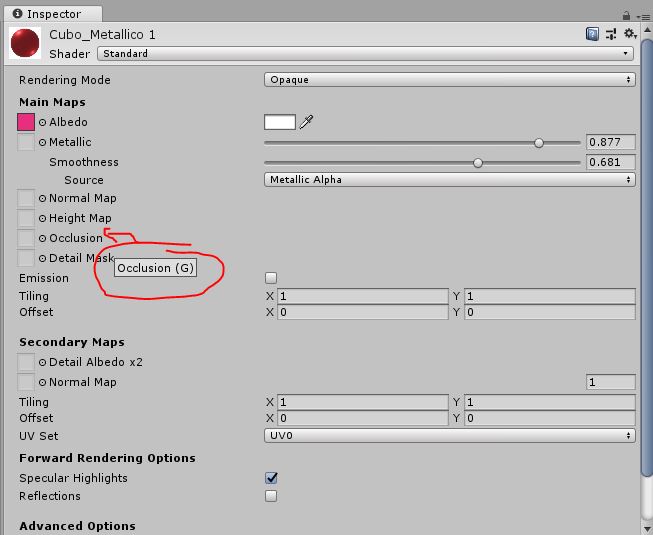Image resolution: width=653 pixels, height=535 pixels.
Task: Open the material settings gear menu
Action: click(x=630, y=34)
